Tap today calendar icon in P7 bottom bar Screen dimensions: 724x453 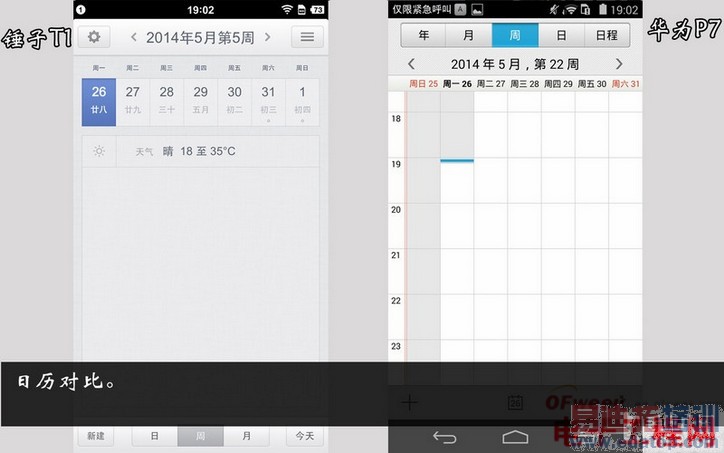[515, 403]
